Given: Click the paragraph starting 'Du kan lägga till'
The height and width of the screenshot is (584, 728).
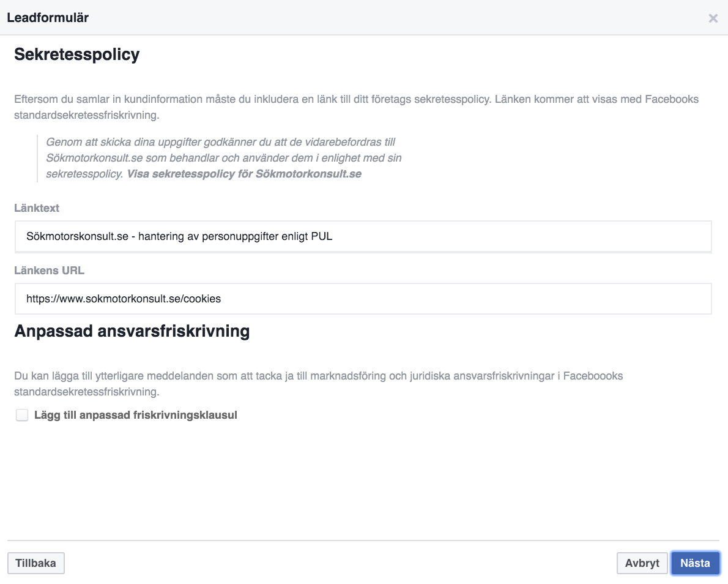Looking at the screenshot, I should tap(319, 384).
